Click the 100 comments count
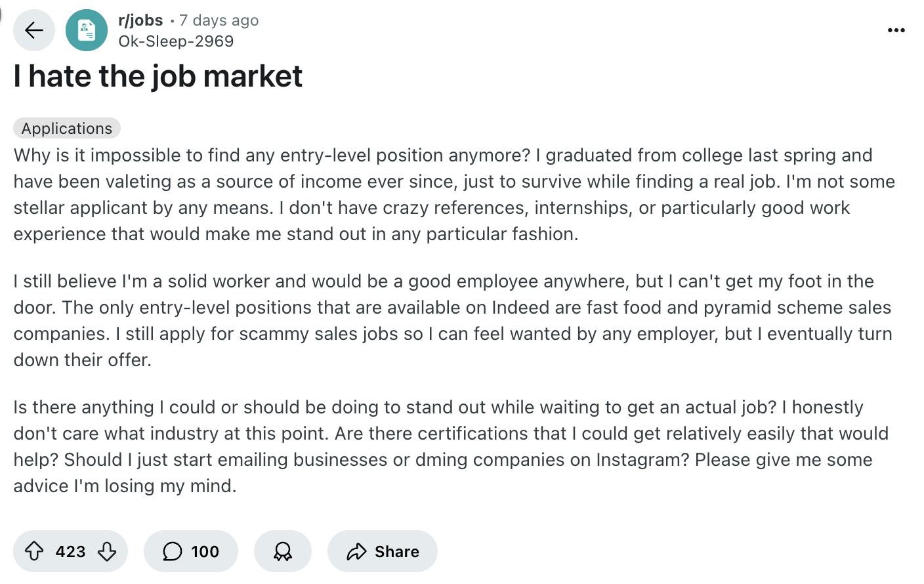Image resolution: width=924 pixels, height=584 pixels. tap(205, 551)
